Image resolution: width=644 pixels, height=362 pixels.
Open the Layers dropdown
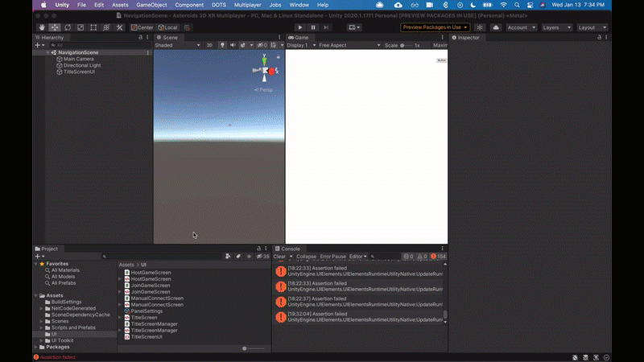(556, 27)
